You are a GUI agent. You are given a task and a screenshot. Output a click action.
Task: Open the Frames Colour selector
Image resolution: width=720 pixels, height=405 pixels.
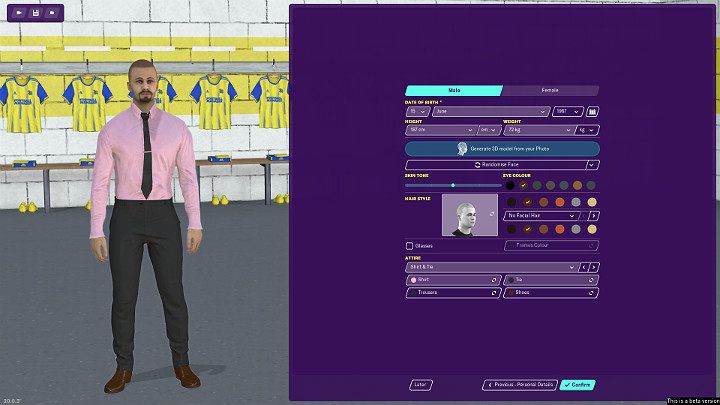tap(551, 246)
